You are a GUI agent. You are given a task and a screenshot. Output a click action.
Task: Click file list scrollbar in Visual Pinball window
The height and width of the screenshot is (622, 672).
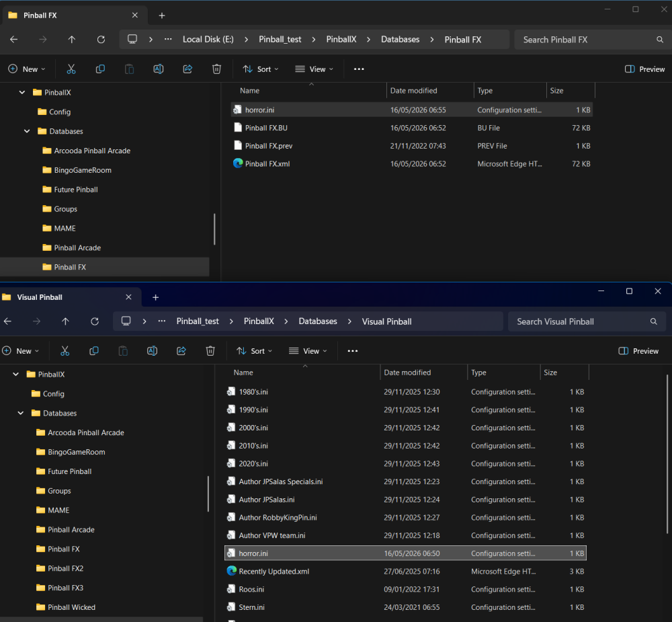pos(667,454)
